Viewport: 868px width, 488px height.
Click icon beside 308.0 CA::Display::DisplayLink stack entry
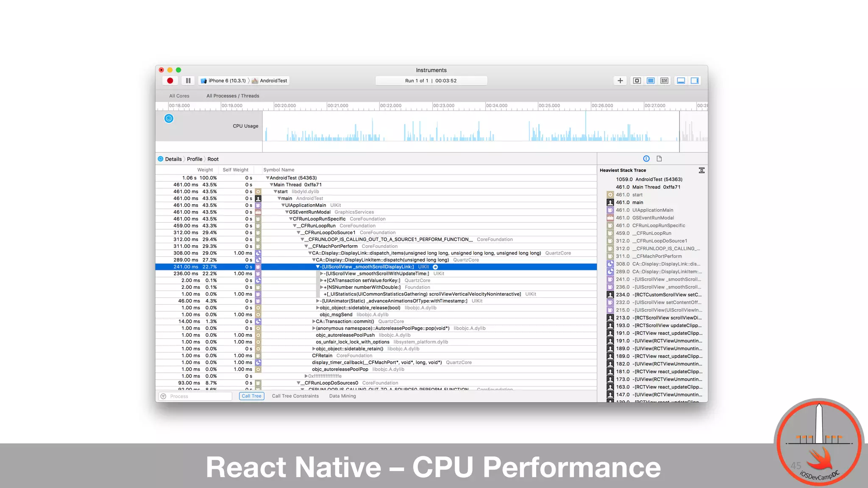pos(610,264)
